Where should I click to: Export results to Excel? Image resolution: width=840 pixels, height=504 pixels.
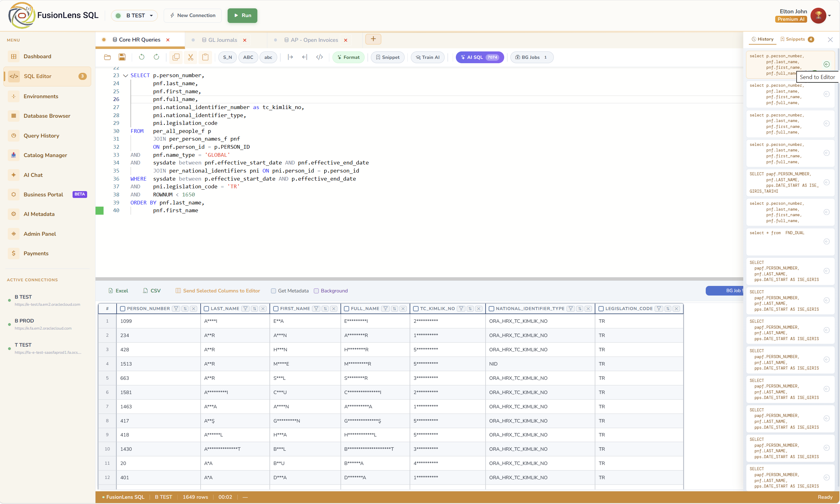[118, 291]
